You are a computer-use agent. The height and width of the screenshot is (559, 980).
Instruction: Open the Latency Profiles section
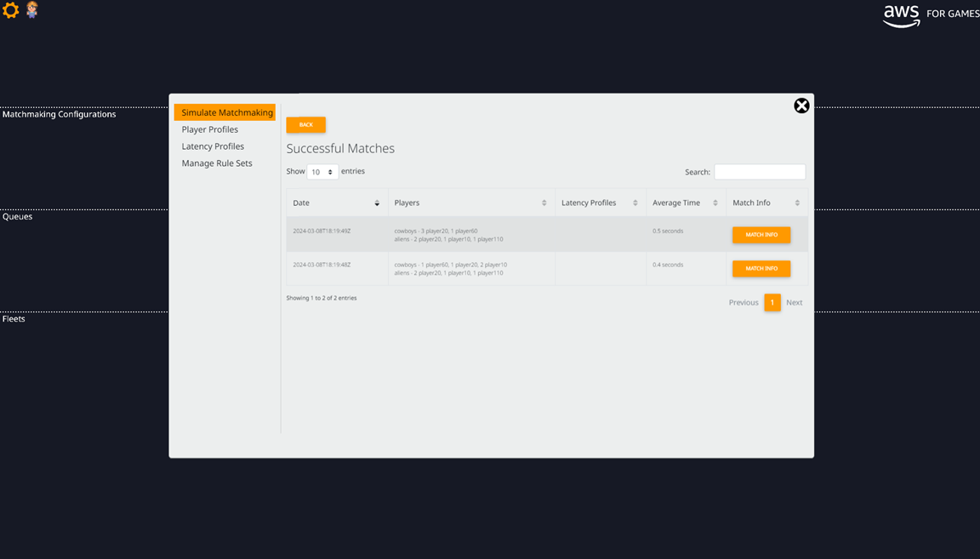coord(213,145)
